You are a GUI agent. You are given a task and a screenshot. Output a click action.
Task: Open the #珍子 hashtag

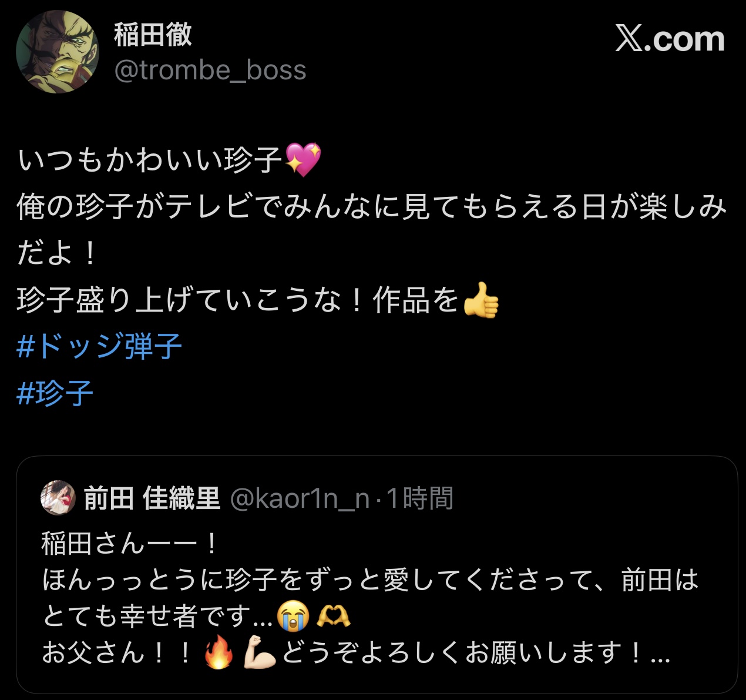[55, 393]
